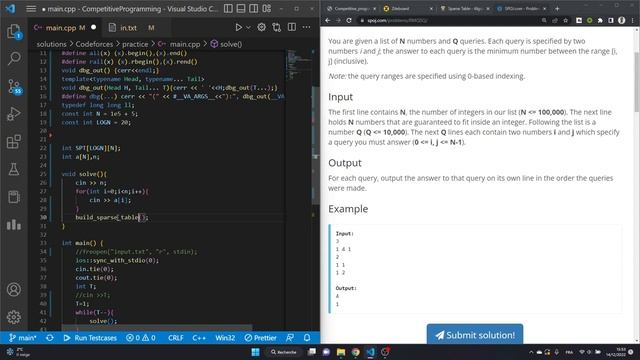The image size is (640, 360).
Task: Select the practice breadcrumb segment
Action: [135, 44]
